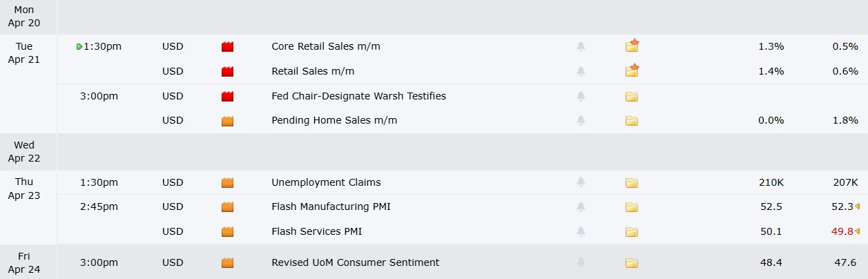Toggle alert bell for Core Retail Sales

point(581,47)
